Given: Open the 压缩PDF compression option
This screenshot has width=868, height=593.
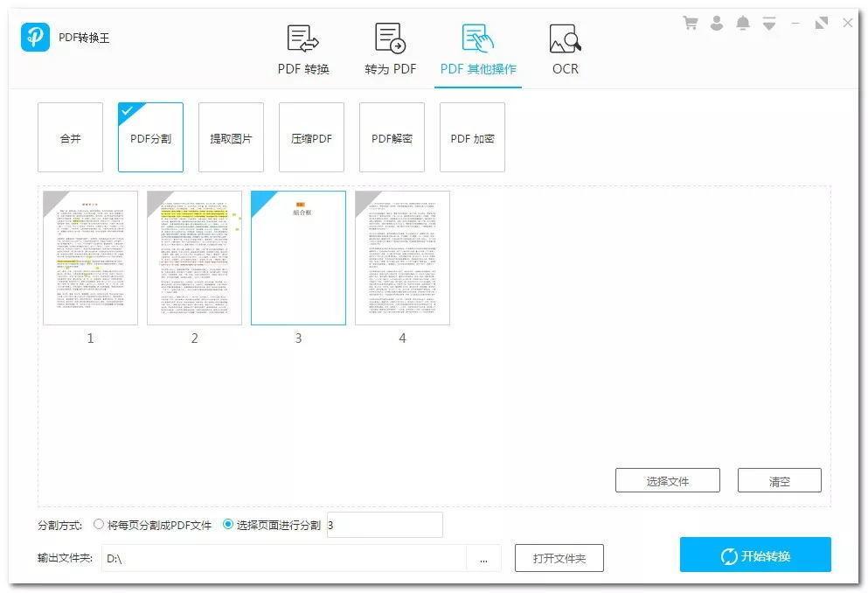Looking at the screenshot, I should [x=311, y=137].
